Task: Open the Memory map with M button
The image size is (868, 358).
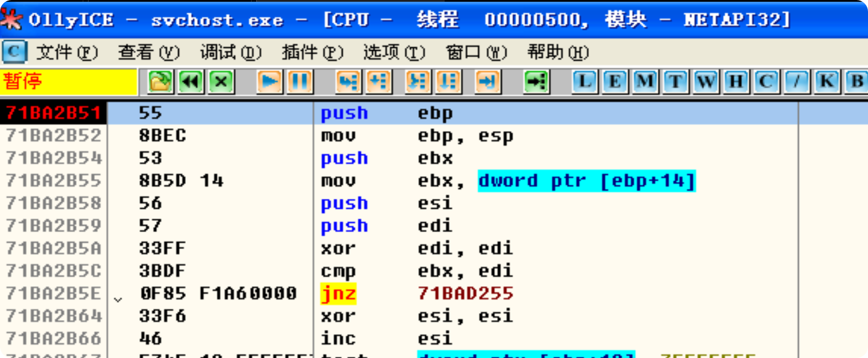Action: [645, 82]
